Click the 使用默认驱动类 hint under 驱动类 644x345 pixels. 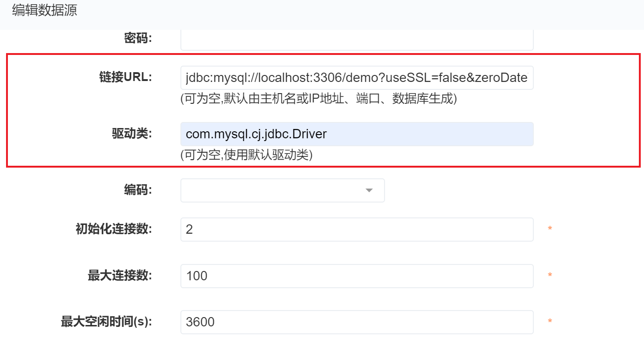[x=246, y=155]
